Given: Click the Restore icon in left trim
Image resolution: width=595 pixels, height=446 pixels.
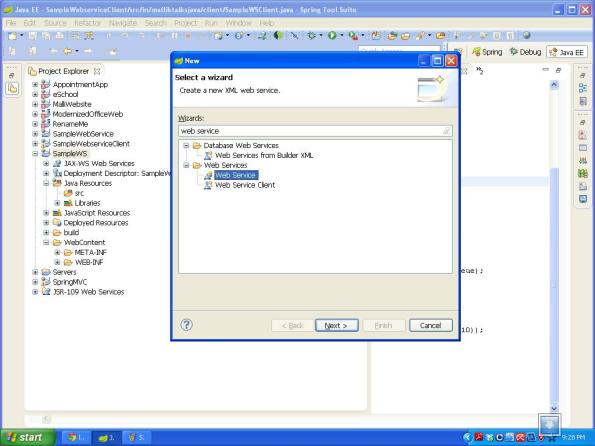Looking at the screenshot, I should click(x=11, y=76).
